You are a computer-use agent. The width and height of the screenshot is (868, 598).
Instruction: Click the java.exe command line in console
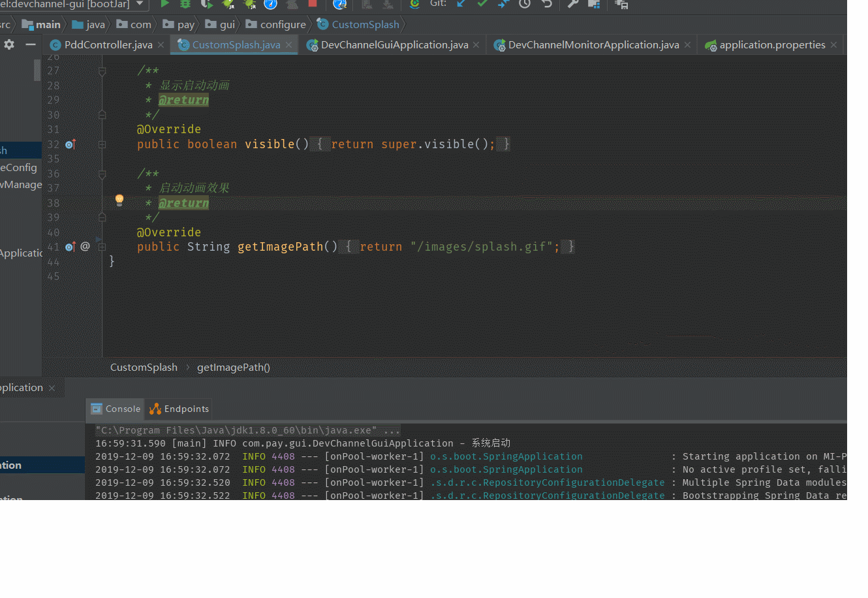(x=248, y=430)
